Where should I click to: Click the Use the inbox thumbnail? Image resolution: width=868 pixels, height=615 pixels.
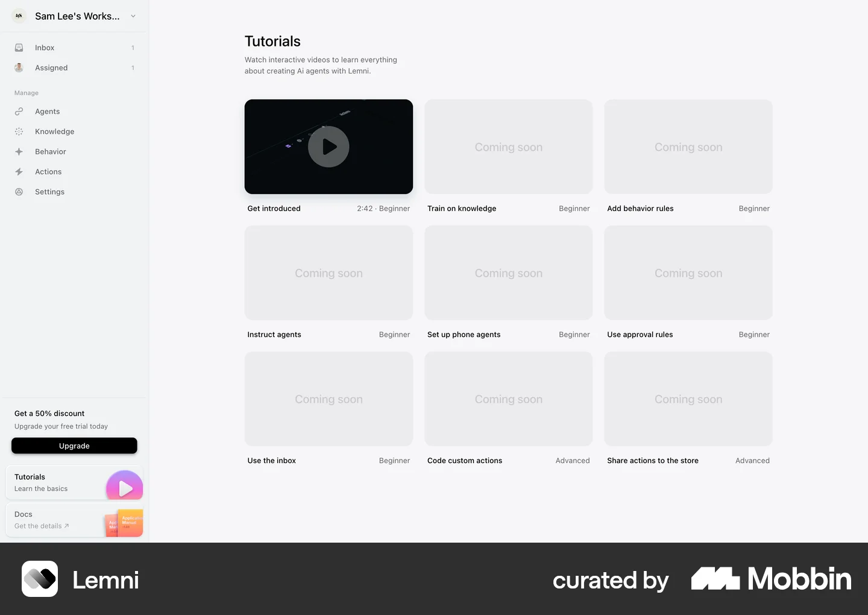pyautogui.click(x=329, y=399)
